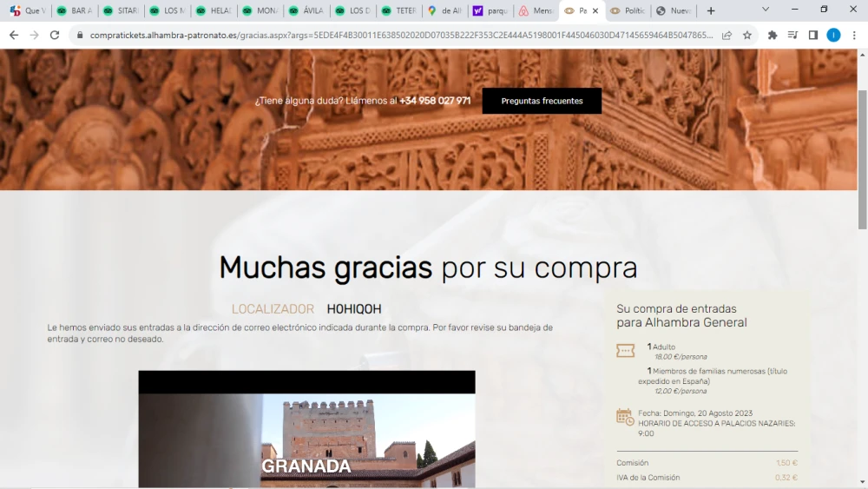
Task: Open the media controls icon in toolbar
Action: [x=792, y=35]
